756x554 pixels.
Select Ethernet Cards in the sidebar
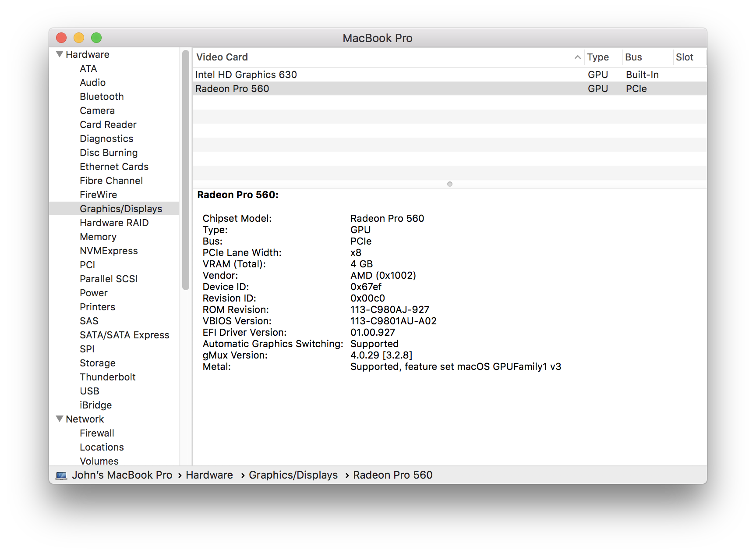click(x=114, y=167)
